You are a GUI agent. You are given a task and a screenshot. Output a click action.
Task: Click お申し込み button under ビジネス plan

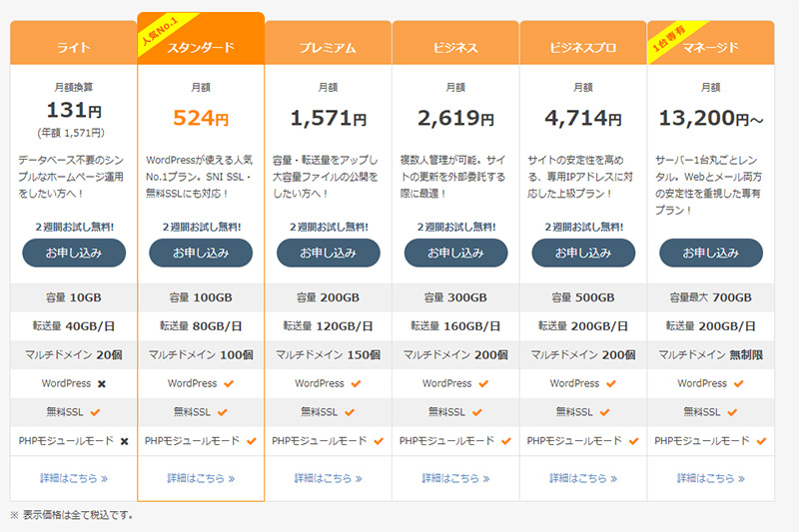pyautogui.click(x=455, y=253)
